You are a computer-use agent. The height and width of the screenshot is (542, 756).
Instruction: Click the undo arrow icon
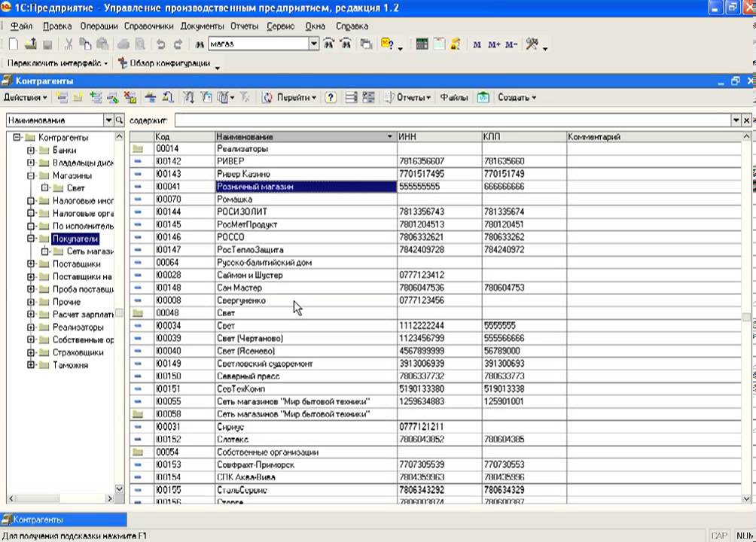160,44
